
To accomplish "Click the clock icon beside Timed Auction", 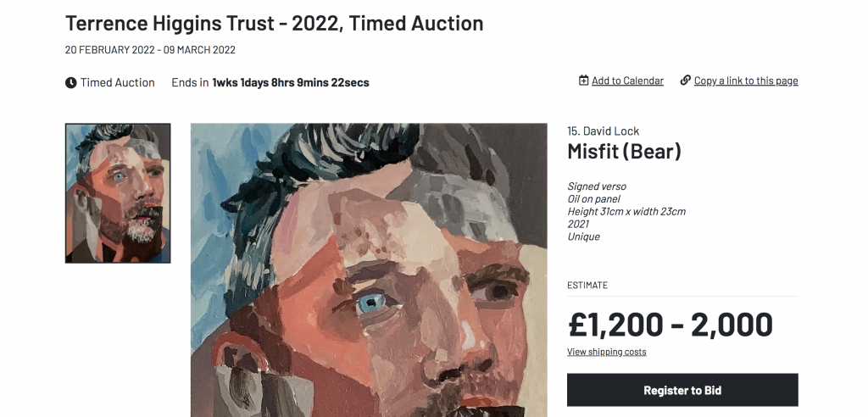I will click(x=71, y=83).
